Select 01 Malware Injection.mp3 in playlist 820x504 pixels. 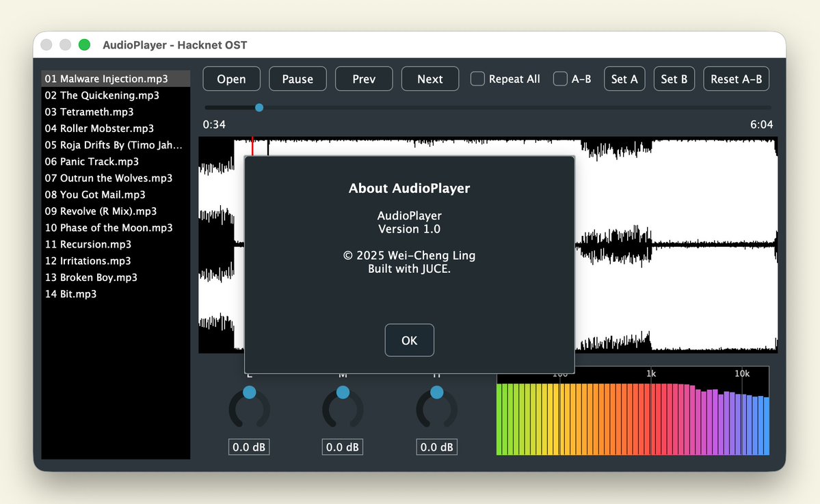pos(116,79)
